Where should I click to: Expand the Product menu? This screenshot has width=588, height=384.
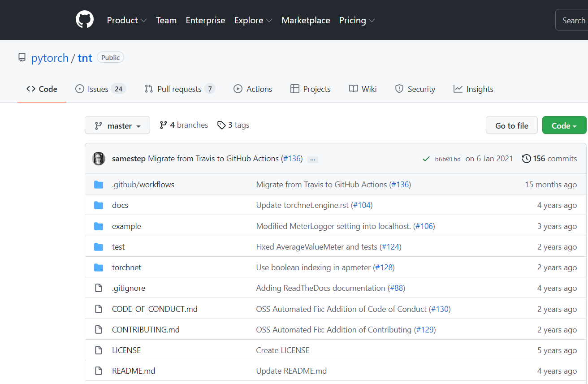127,21
